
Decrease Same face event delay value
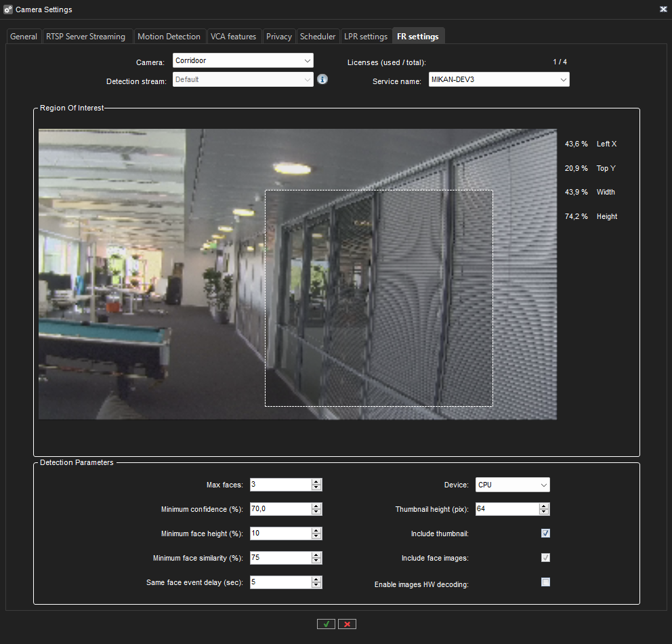click(316, 585)
